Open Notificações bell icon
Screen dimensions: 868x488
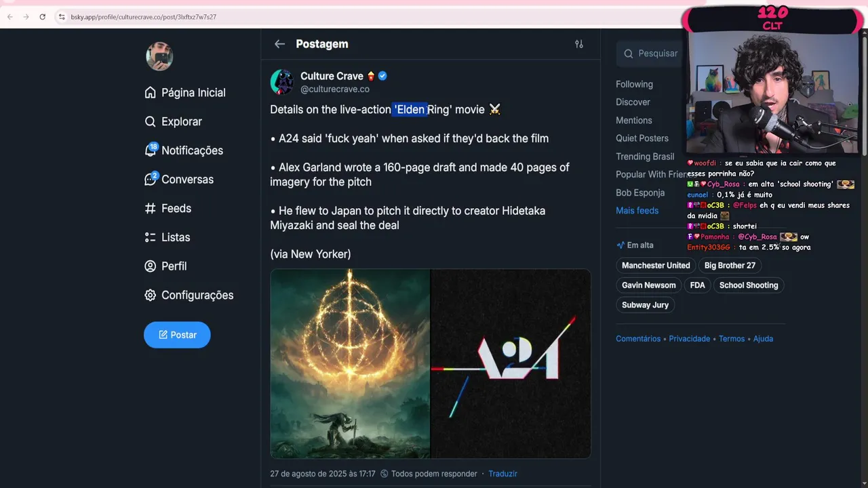tap(151, 150)
